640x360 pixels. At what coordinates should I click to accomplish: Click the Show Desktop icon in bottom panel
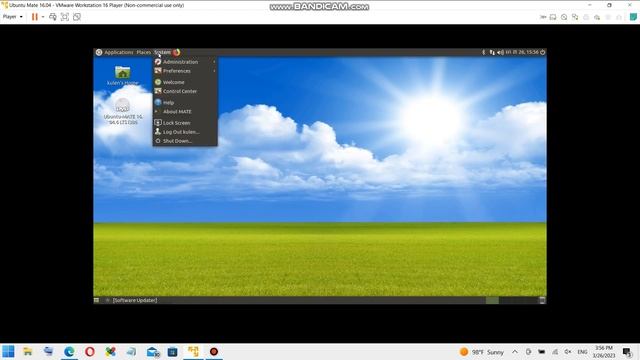click(96, 300)
